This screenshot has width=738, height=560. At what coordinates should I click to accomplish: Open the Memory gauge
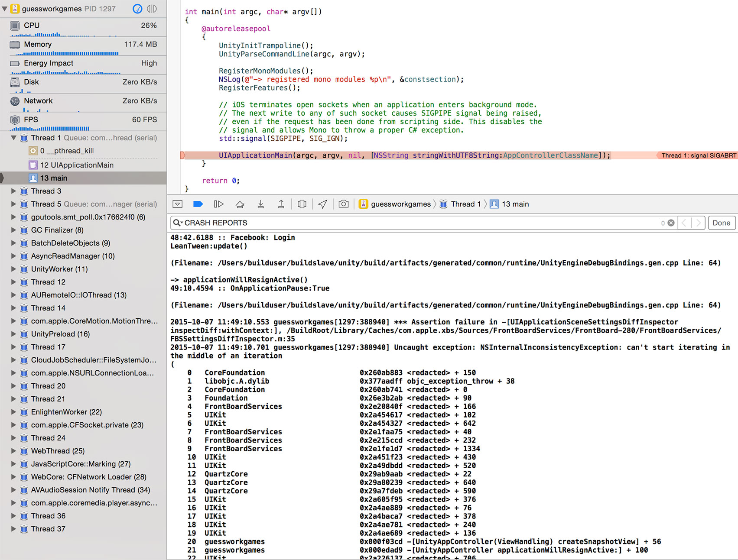coord(83,46)
